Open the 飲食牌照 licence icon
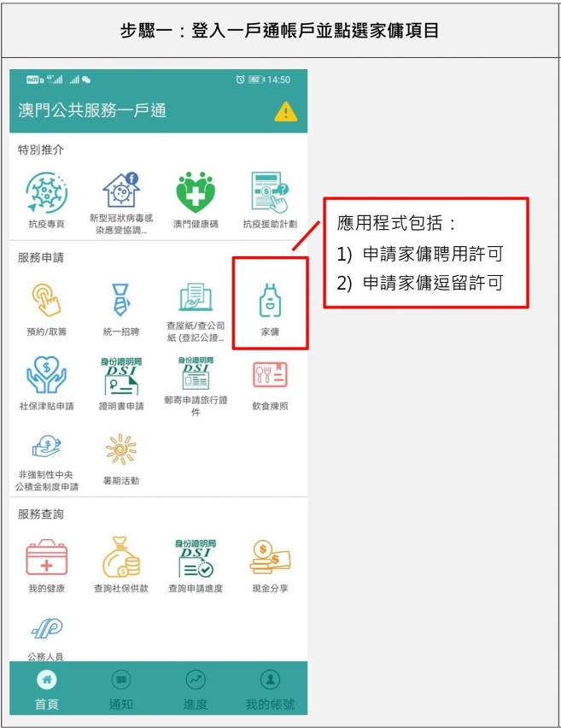 pos(270,374)
